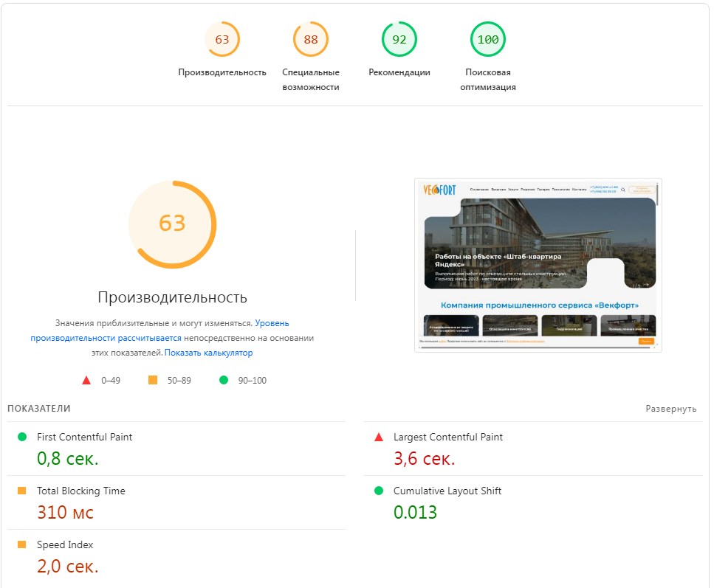Image resolution: width=714 pixels, height=588 pixels.
Task: Click the website preview thumbnail on the right
Action: (x=538, y=262)
